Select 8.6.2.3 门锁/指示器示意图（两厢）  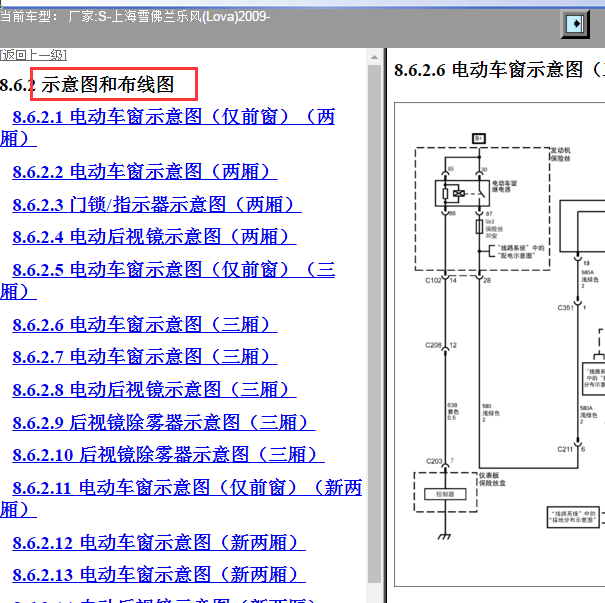(155, 205)
